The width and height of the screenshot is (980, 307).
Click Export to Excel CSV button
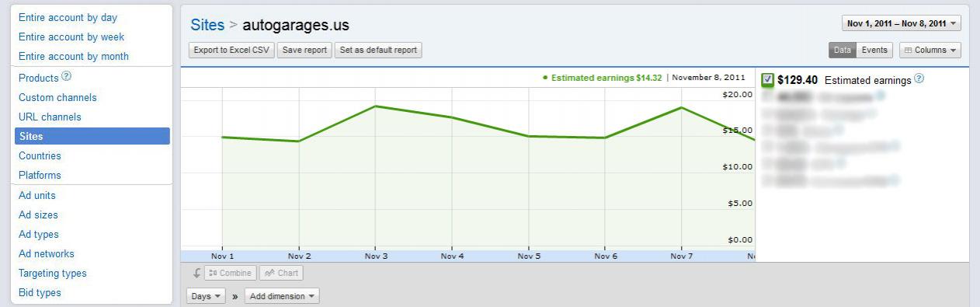(x=231, y=50)
